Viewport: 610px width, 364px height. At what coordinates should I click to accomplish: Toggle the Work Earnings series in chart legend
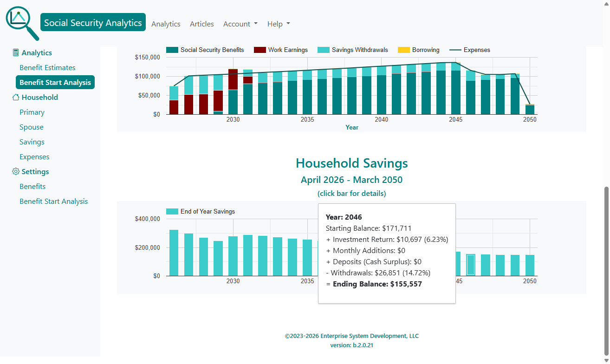click(280, 50)
